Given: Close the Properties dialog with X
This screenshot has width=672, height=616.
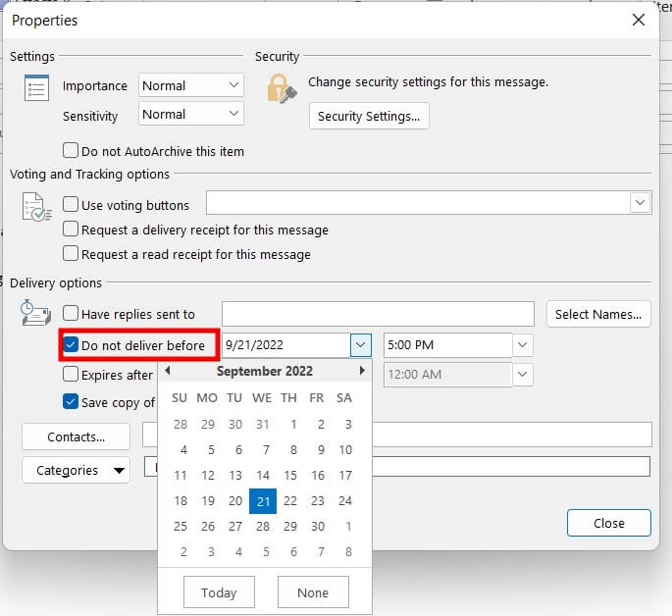Looking at the screenshot, I should (639, 20).
